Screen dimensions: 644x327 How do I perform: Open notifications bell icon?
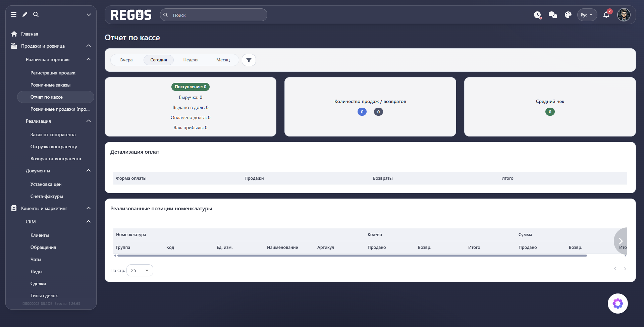click(606, 15)
